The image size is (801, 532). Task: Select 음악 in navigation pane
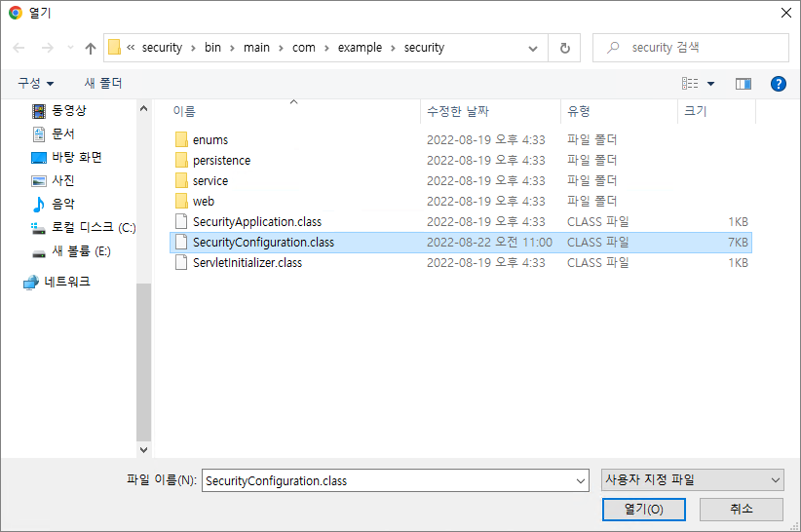[x=63, y=204]
